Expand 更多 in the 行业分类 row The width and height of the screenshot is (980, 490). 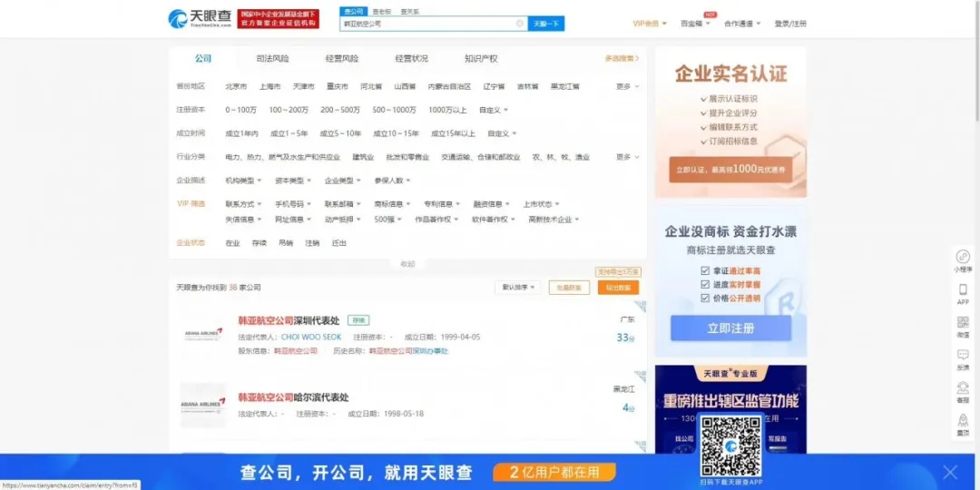tap(628, 158)
